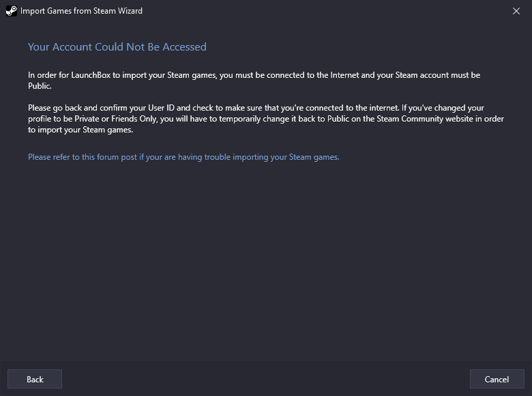Click 'Private or Friends Only' text
The image size is (532, 396).
pyautogui.click(x=116, y=119)
